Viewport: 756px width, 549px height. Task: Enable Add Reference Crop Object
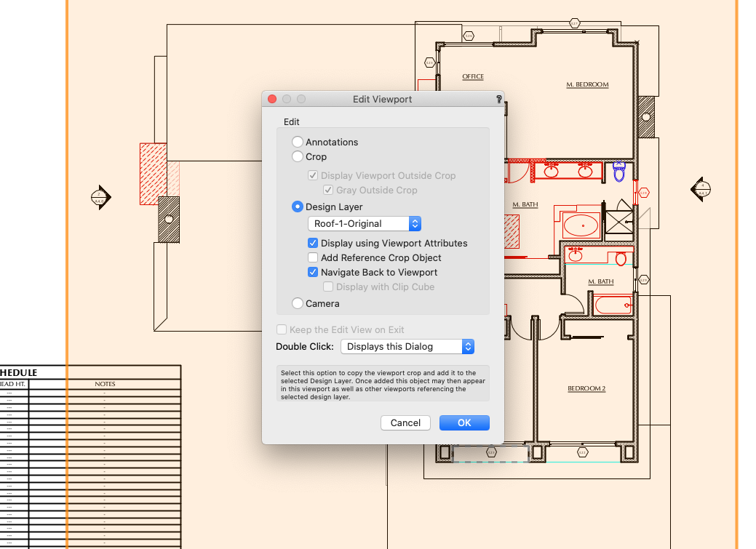[313, 257]
